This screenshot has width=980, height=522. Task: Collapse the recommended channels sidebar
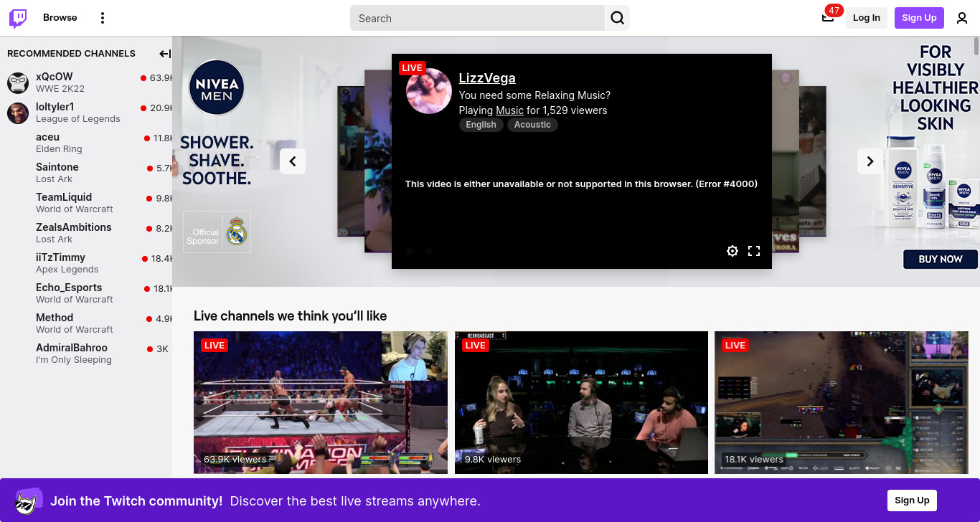click(165, 54)
